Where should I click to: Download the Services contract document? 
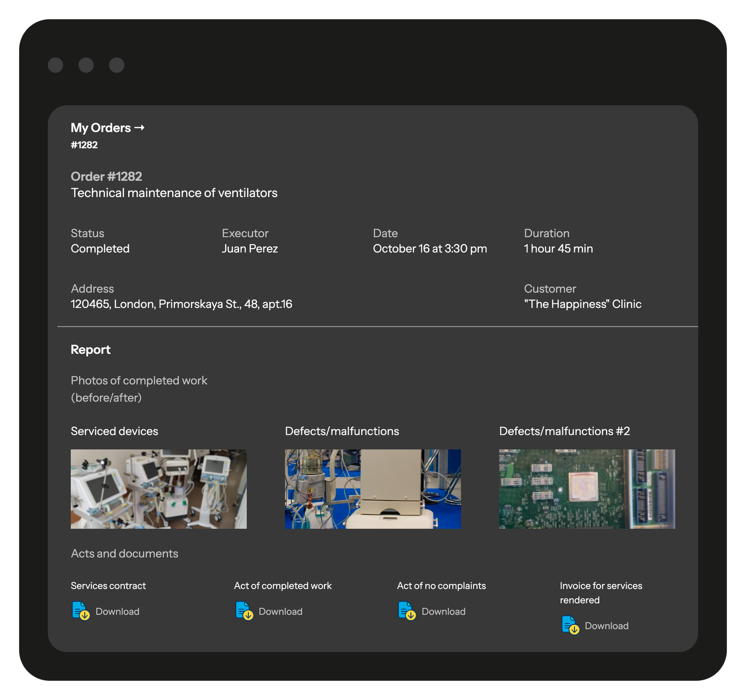(x=117, y=611)
